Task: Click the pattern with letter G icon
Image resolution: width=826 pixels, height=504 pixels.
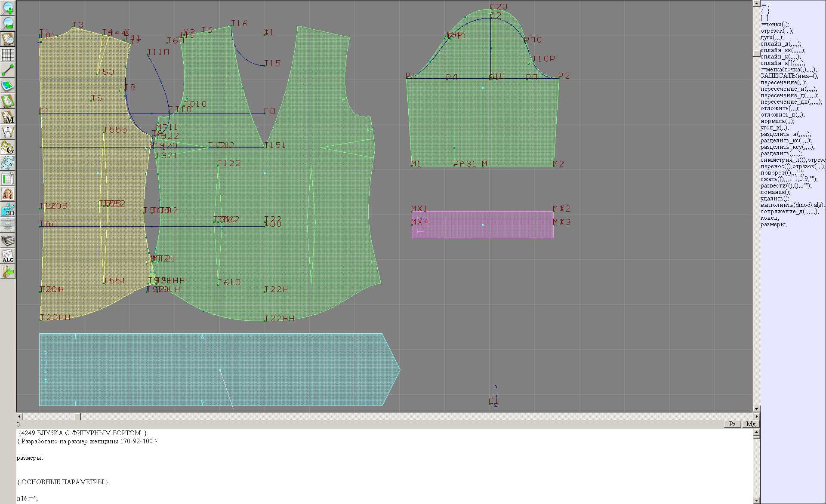Action: click(x=8, y=148)
